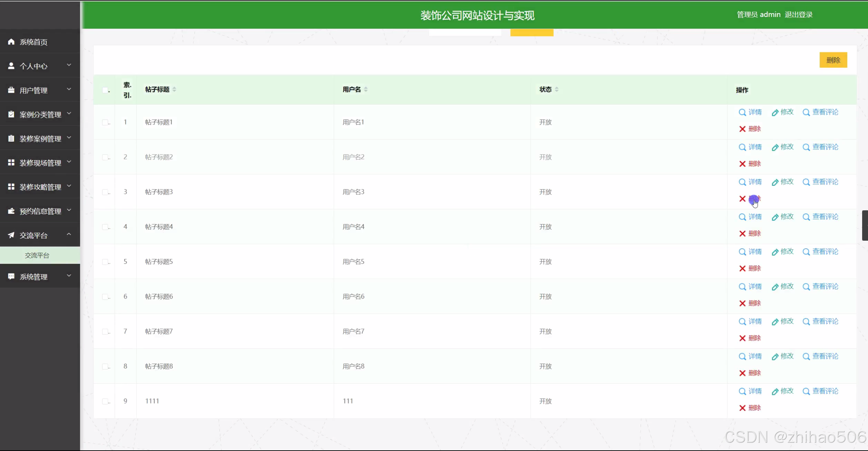The image size is (868, 451).
Task: Click the dark vertical scrollbar handle
Action: (x=865, y=226)
